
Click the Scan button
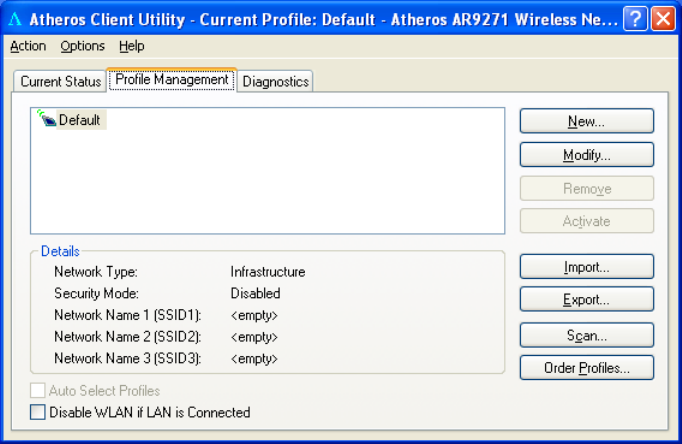tap(587, 335)
